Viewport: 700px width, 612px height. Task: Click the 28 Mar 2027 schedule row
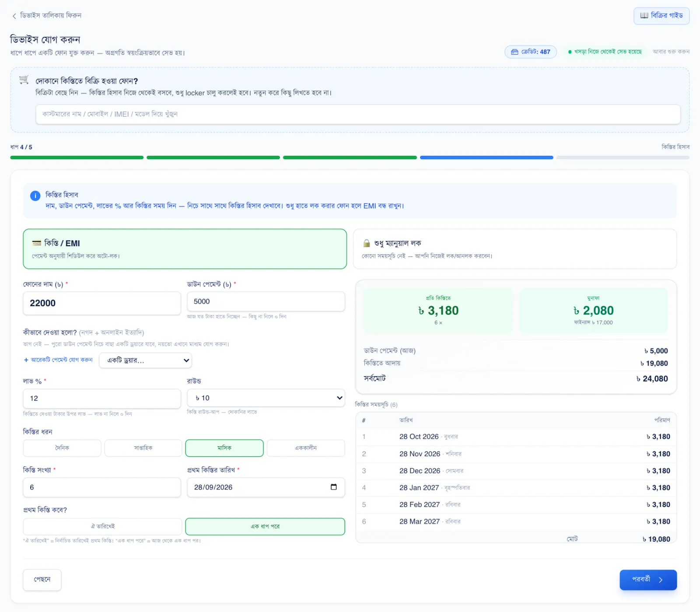tap(516, 521)
